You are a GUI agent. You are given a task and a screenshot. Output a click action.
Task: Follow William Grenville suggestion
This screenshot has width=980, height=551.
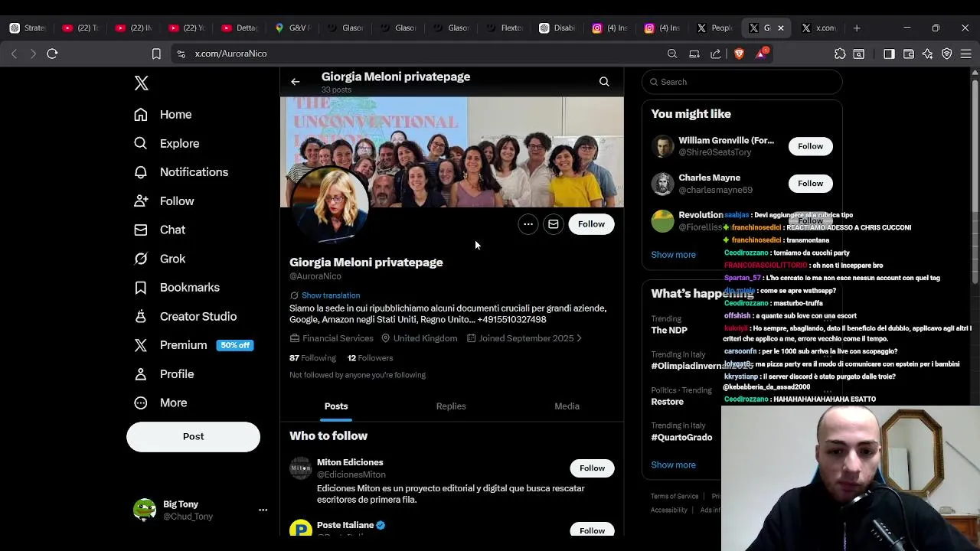(810, 146)
